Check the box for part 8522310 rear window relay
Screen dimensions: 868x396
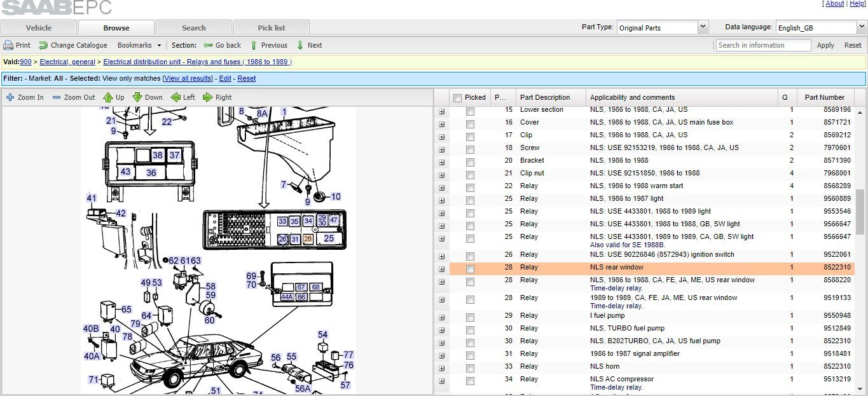tap(470, 269)
